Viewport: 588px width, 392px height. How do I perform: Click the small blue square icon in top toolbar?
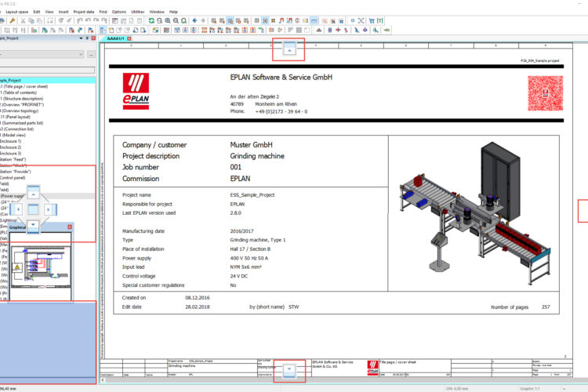tap(353, 20)
